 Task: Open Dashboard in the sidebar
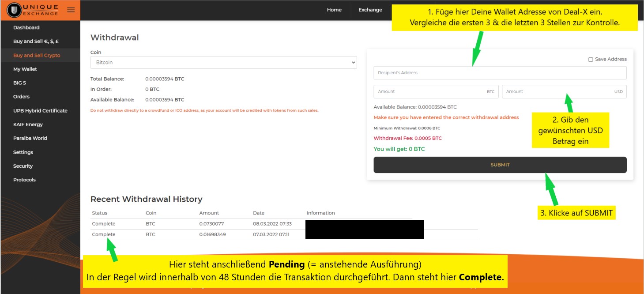pyautogui.click(x=26, y=27)
